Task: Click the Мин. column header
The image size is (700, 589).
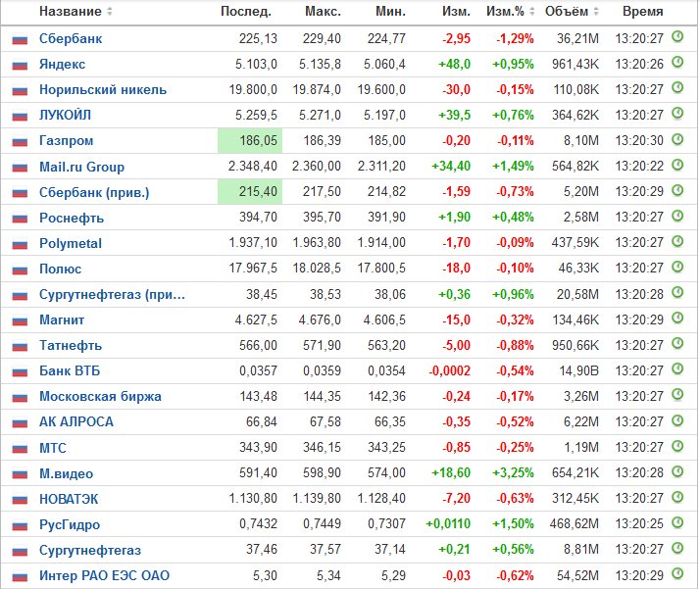Action: 390,11
